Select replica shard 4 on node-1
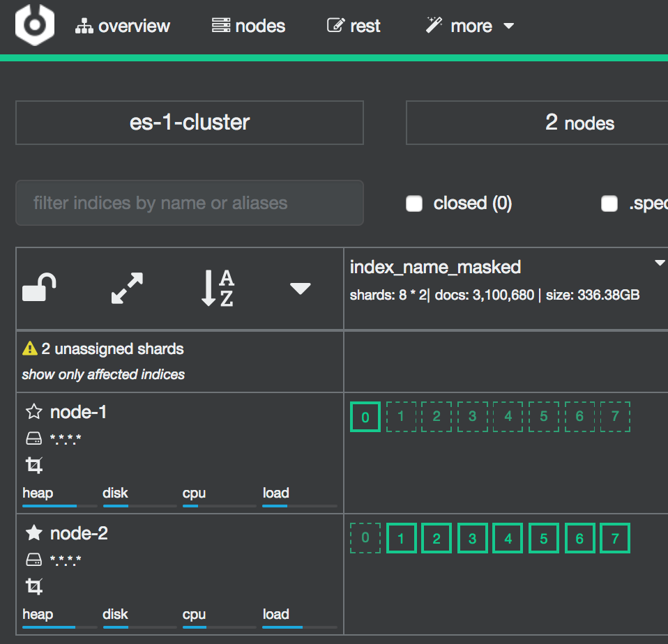The width and height of the screenshot is (668, 644). pos(508,417)
